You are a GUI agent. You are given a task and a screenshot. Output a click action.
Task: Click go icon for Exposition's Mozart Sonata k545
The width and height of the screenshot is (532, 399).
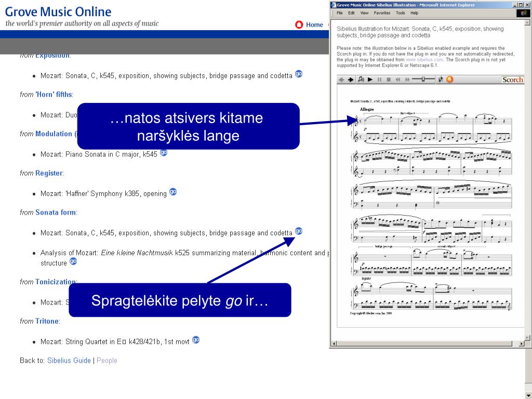tap(299, 74)
